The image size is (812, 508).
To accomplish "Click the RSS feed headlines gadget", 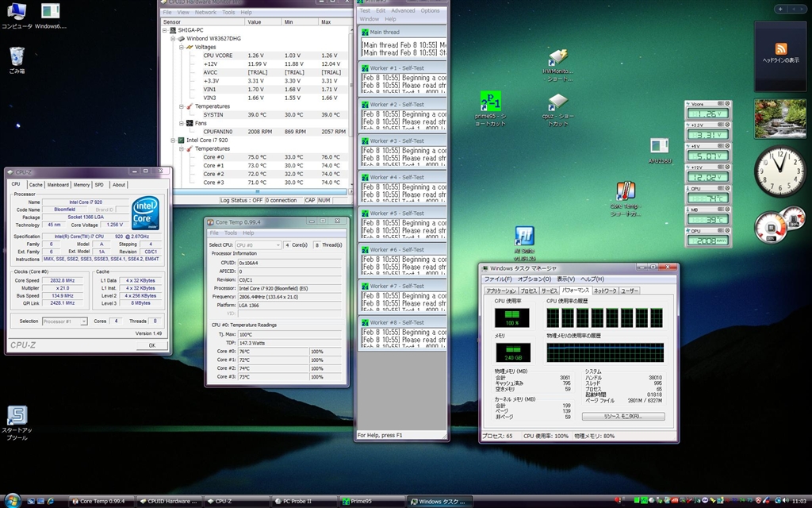I will coord(780,49).
